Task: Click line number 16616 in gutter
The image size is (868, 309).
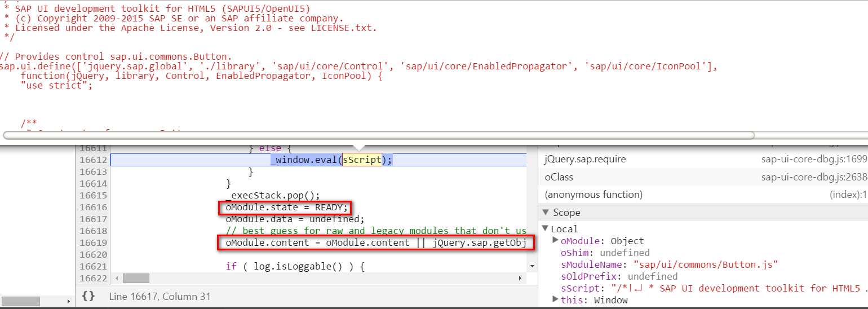Action: coord(93,207)
